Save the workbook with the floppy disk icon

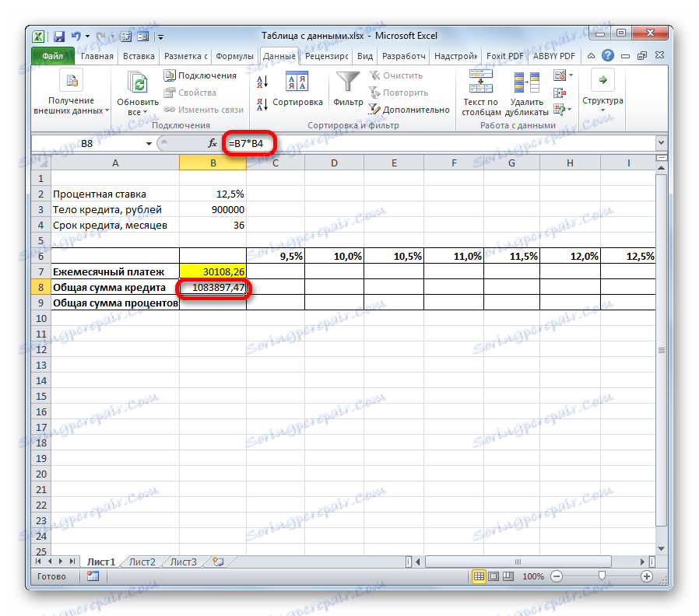click(59, 37)
